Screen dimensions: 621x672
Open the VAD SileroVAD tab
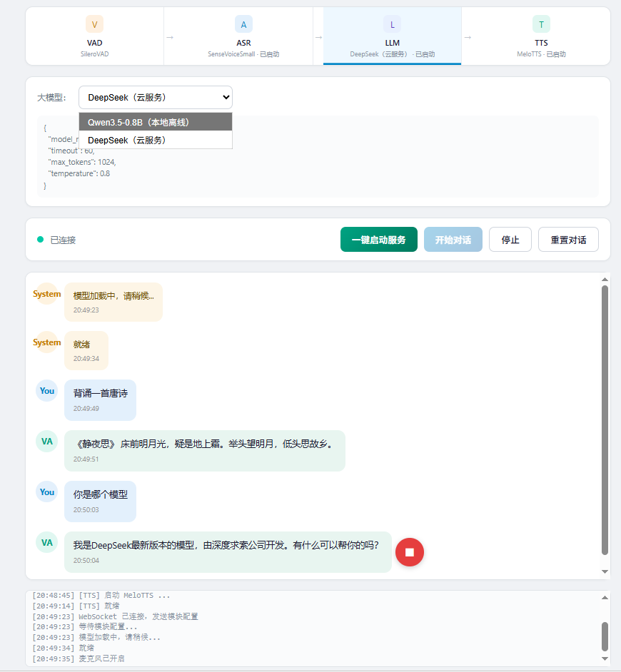94,36
